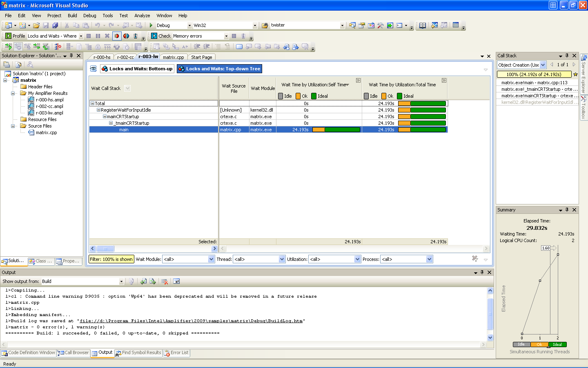The height and width of the screenshot is (368, 588).
Task: Click the horizontal scrollbar thumb under Wait Call Stack
Action: [105, 249]
